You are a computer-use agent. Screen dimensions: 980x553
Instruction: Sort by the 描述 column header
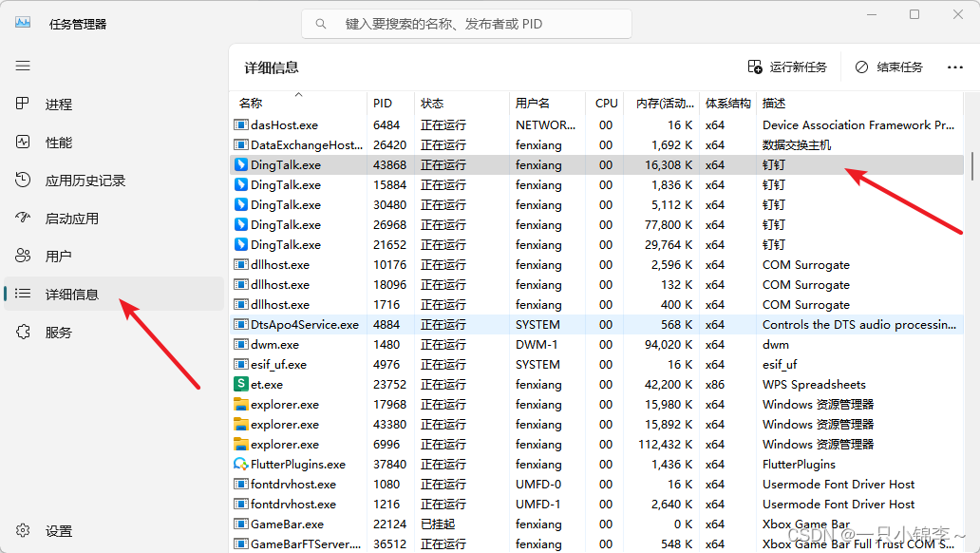coord(859,104)
